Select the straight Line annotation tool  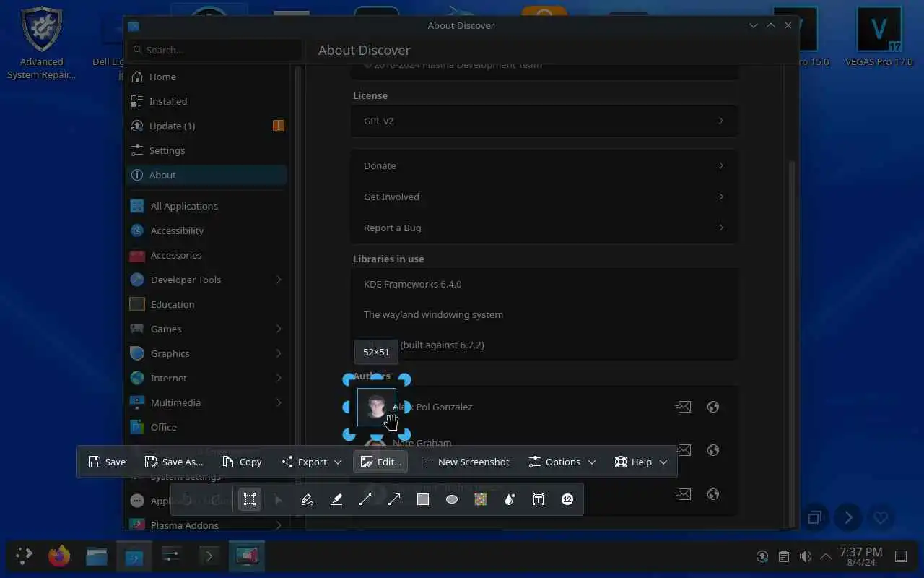[365, 499]
